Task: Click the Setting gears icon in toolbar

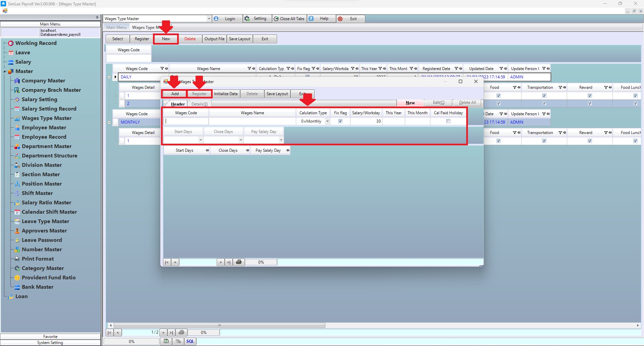Action: [x=247, y=19]
